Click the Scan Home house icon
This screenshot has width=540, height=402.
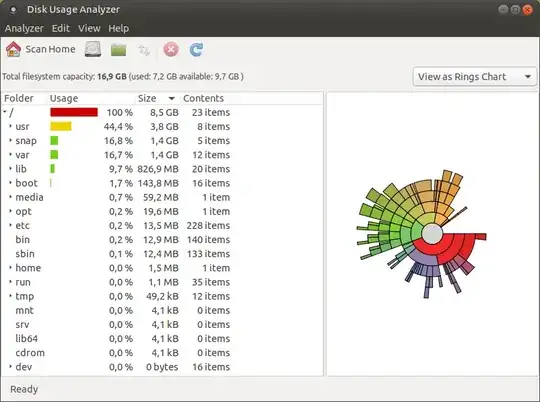(x=13, y=49)
